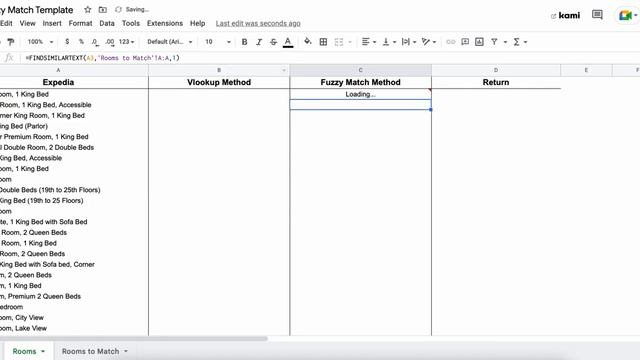The height and width of the screenshot is (360, 640).
Task: Open font family dropdown
Action: point(169,42)
